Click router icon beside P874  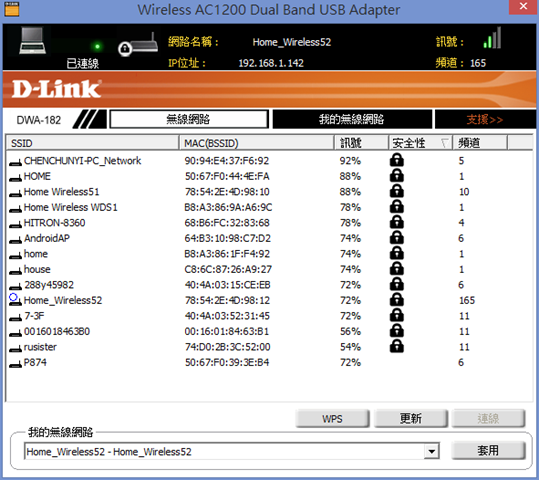(15, 364)
